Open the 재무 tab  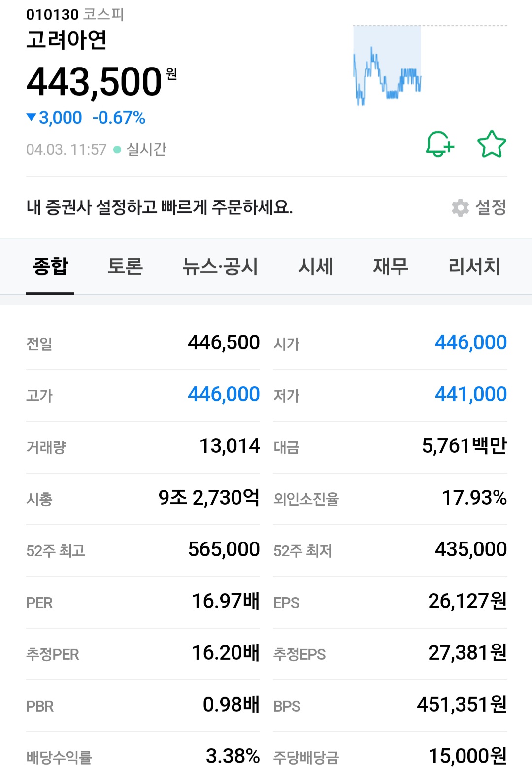click(x=391, y=267)
